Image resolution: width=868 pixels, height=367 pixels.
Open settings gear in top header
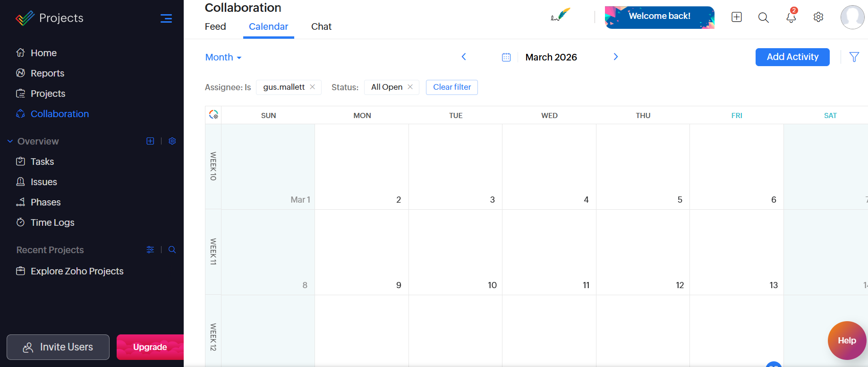818,17
